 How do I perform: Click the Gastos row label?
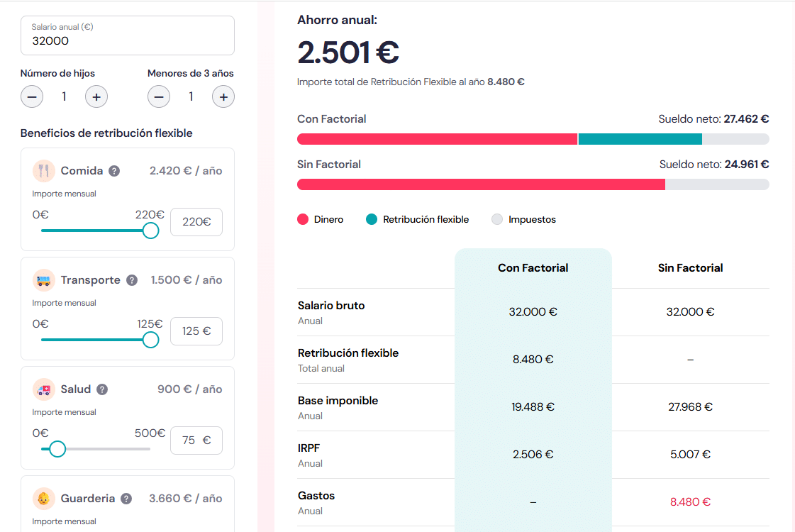click(316, 496)
